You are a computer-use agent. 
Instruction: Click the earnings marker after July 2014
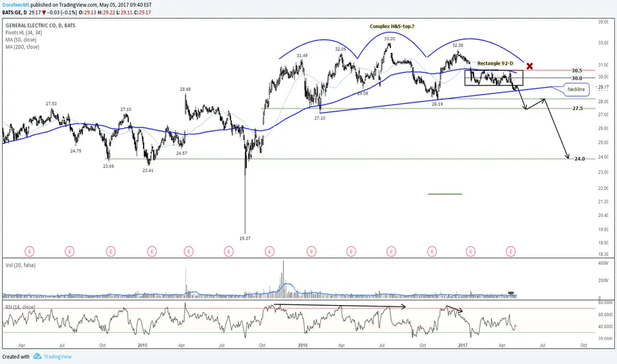pyautogui.click(x=70, y=251)
